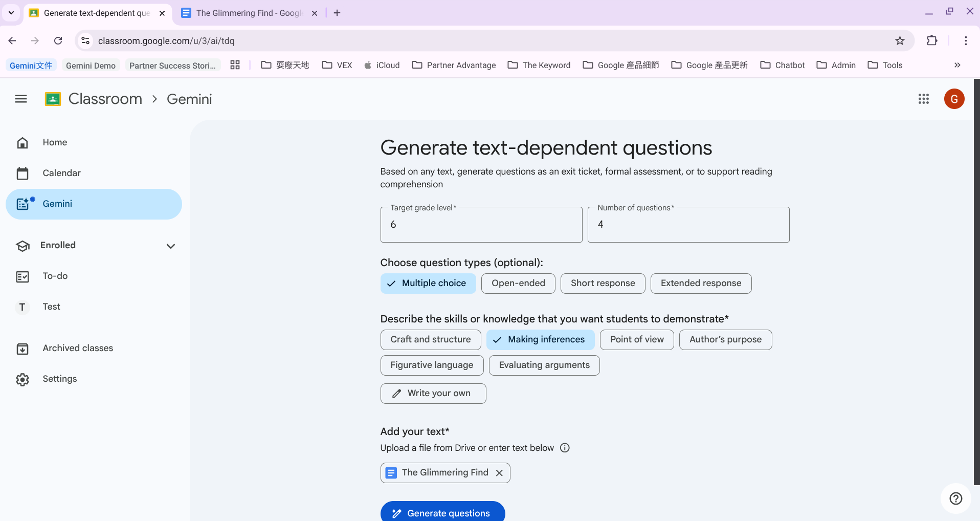Bookmark this page with the star icon
Screen dimensions: 980x521
(x=900, y=41)
